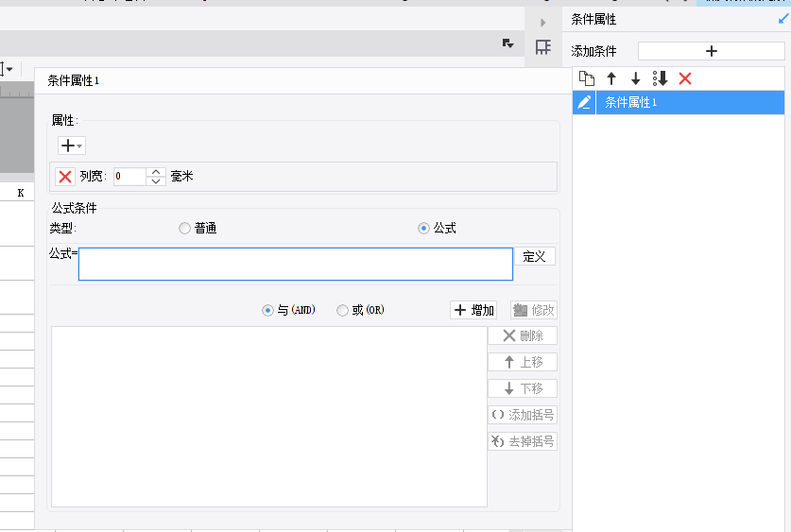Click the pencil edit icon for 条件属性1
Image resolution: width=791 pixels, height=532 pixels.
[584, 102]
